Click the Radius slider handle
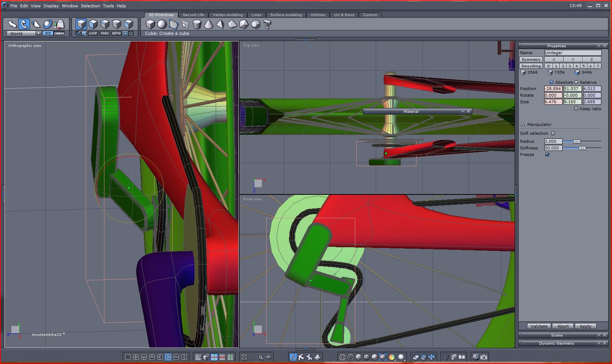This screenshot has width=612, height=364. pyautogui.click(x=576, y=141)
